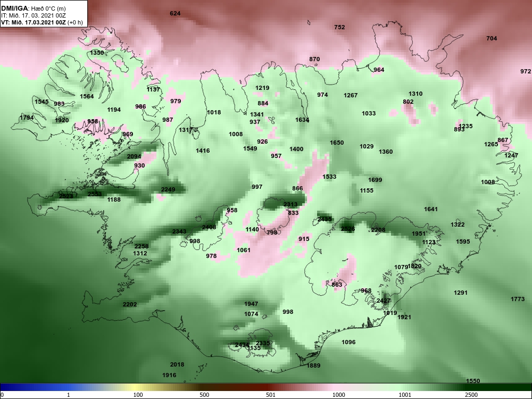Click the 2500 tick on color scale

click(471, 395)
